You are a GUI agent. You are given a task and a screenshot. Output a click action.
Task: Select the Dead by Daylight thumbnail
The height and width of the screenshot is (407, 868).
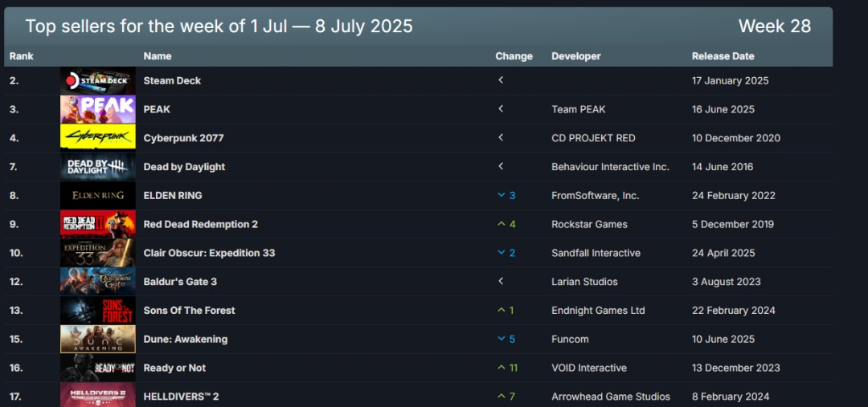(97, 167)
